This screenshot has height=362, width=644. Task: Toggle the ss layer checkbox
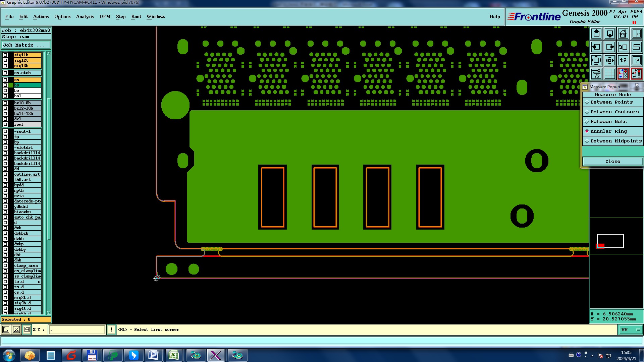(5, 80)
